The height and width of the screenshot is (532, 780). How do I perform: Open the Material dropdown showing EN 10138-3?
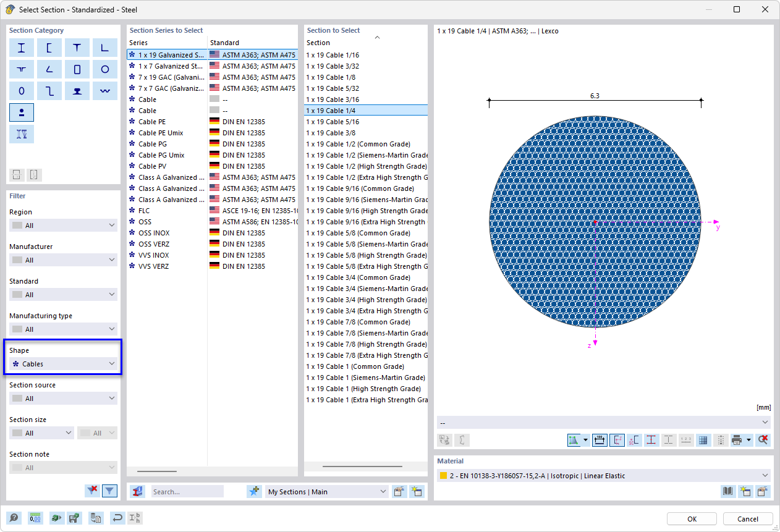click(603, 475)
